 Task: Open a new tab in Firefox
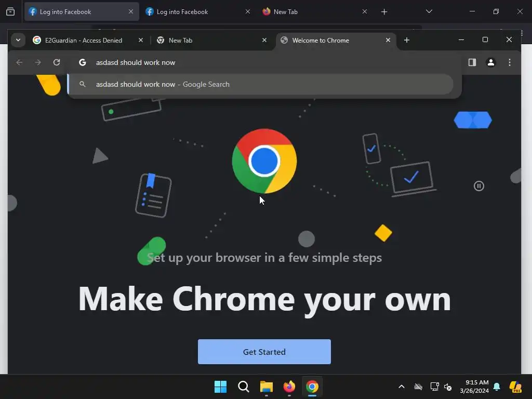pos(384,12)
